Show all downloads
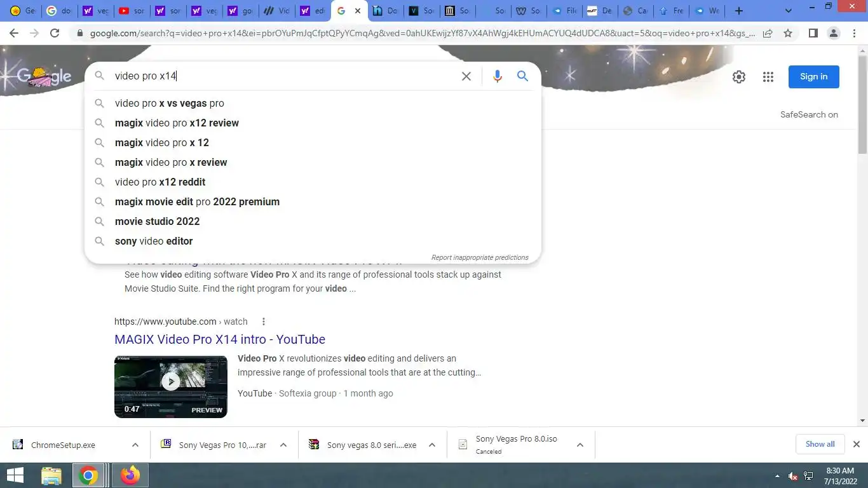This screenshot has height=488, width=868. (x=820, y=444)
